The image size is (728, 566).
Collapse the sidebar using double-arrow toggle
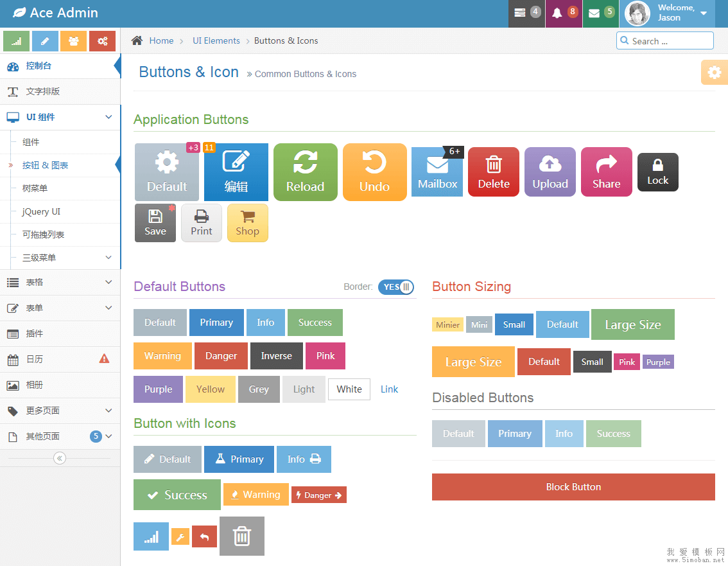point(60,458)
